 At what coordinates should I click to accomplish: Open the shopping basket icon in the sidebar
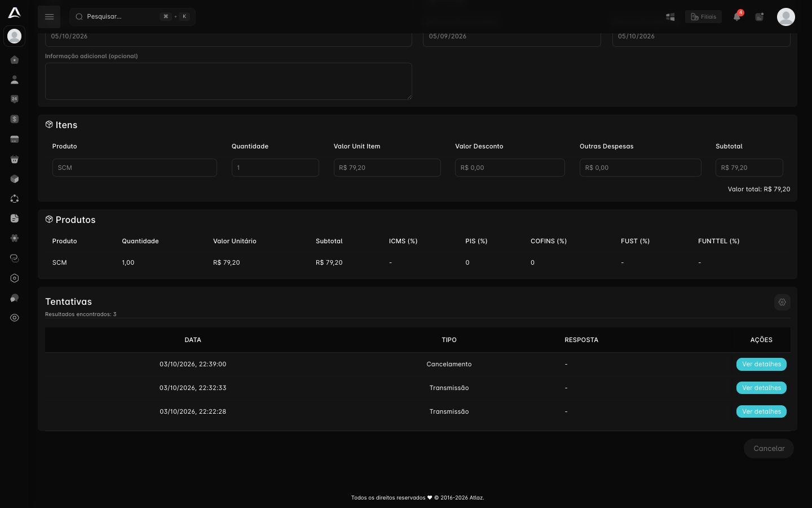coord(15,159)
